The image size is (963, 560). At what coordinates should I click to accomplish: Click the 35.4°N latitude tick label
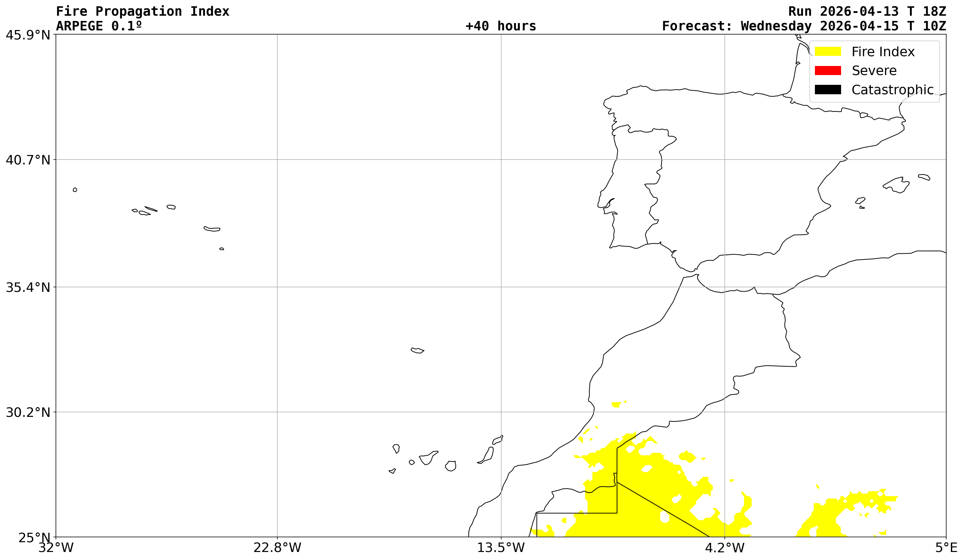click(x=28, y=288)
